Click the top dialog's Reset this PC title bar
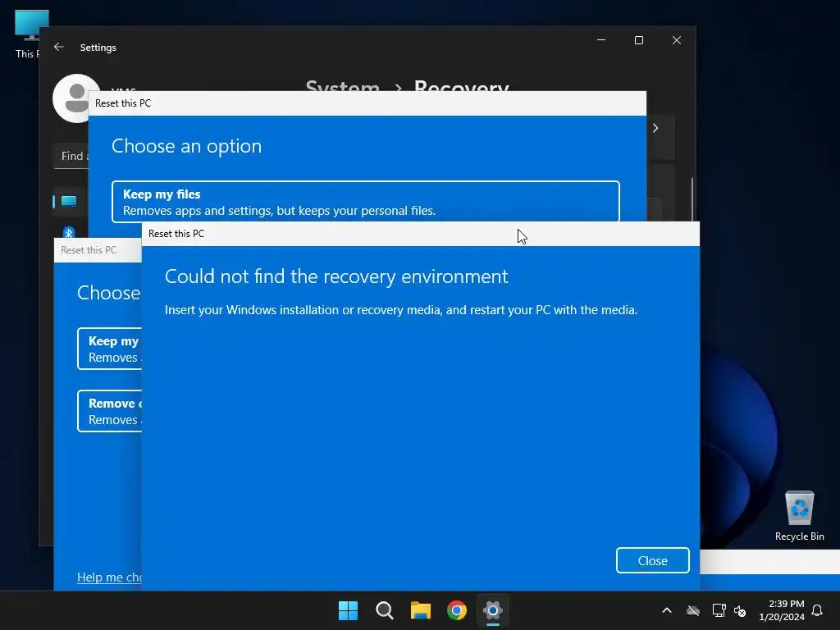 (367, 103)
